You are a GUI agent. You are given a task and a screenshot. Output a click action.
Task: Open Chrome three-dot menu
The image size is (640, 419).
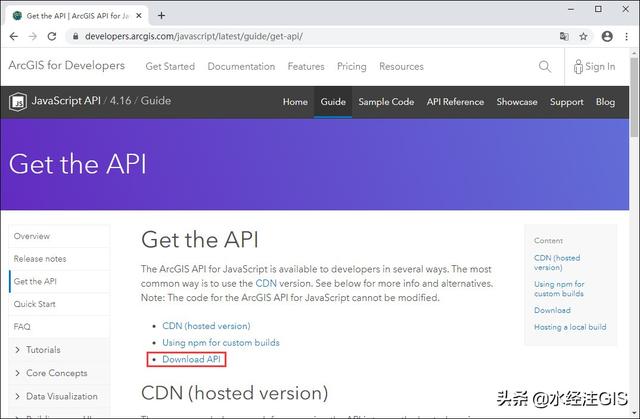pyautogui.click(x=627, y=36)
